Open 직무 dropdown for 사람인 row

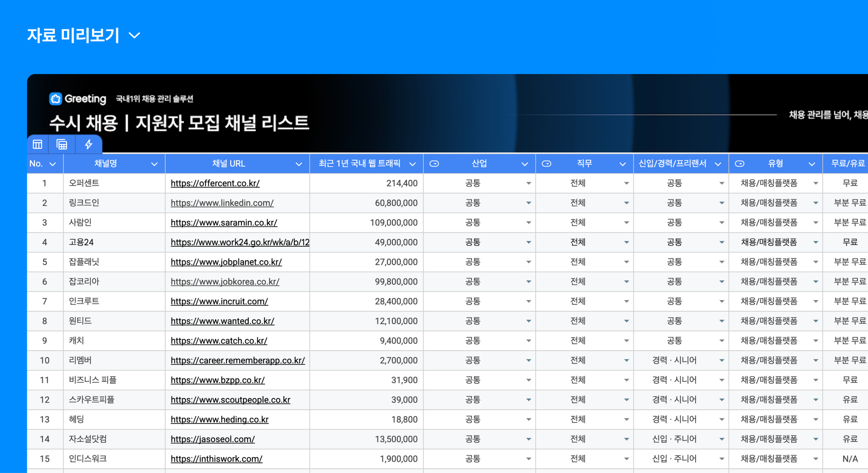coord(626,223)
